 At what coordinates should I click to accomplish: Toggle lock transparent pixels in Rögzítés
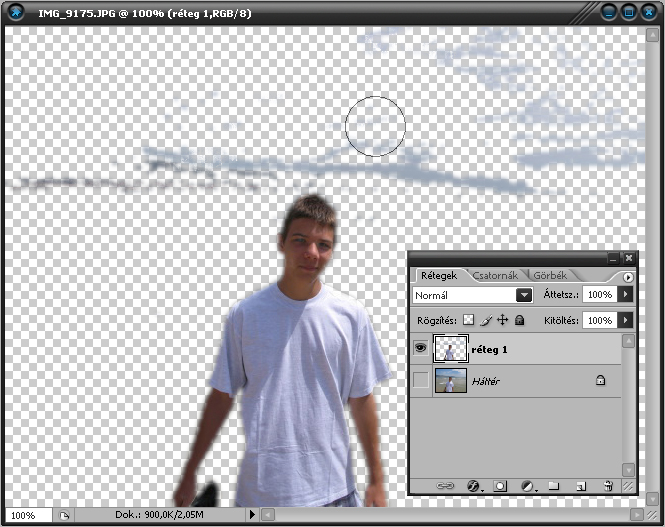pyautogui.click(x=468, y=320)
